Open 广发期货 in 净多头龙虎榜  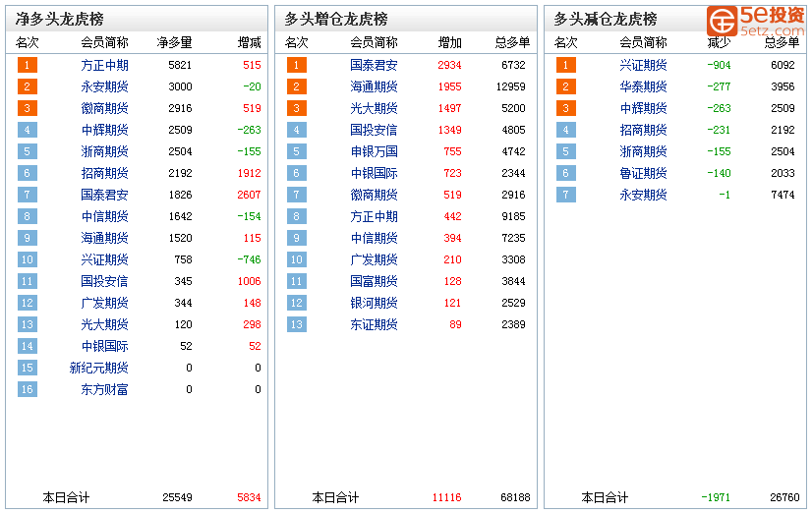click(x=104, y=303)
